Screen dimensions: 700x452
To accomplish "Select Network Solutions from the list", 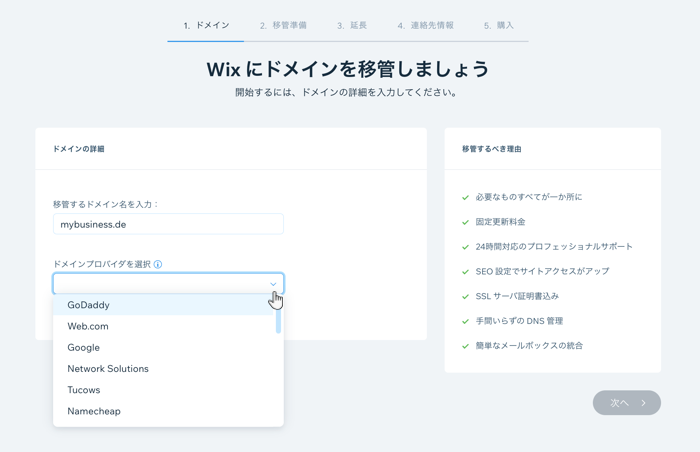I will point(163,368).
